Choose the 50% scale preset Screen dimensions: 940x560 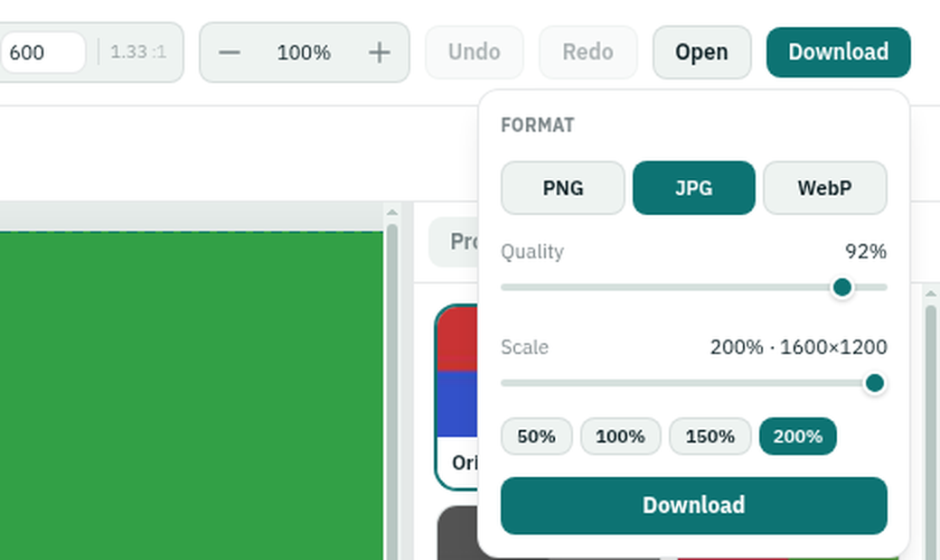click(x=537, y=436)
